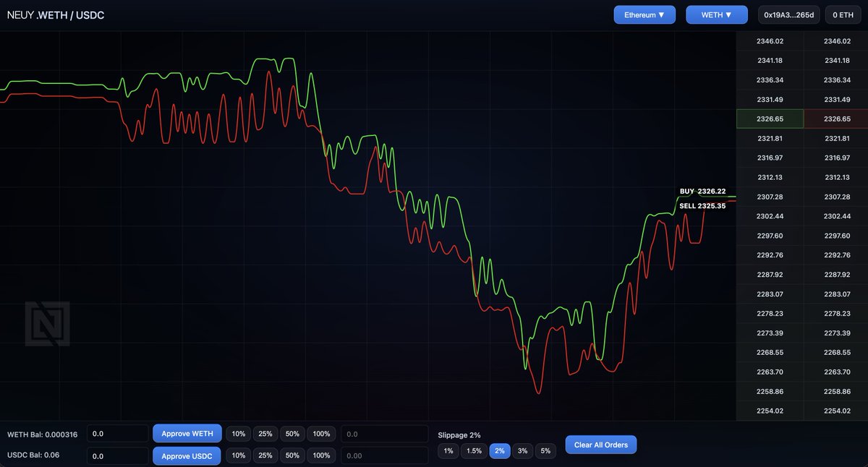Click Approve WETH button
This screenshot has height=467, width=868.
pos(187,434)
